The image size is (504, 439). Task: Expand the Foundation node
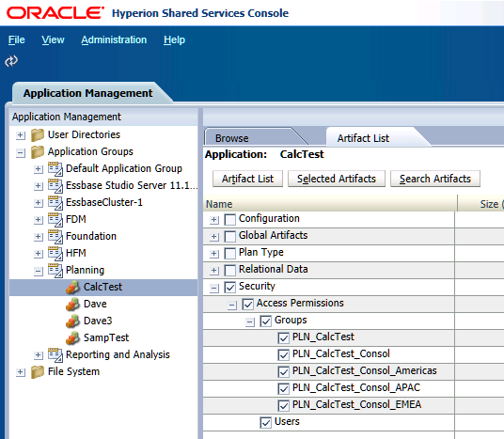[39, 237]
